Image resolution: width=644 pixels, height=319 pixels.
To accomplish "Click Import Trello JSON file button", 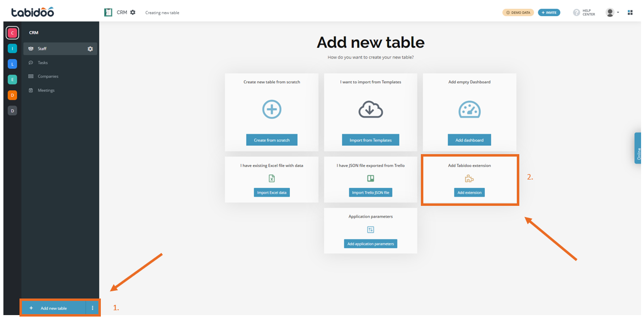I will point(371,193).
